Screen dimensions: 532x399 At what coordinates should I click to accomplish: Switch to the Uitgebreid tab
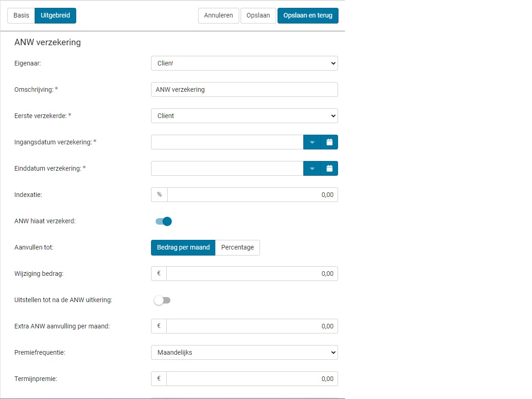coord(55,16)
